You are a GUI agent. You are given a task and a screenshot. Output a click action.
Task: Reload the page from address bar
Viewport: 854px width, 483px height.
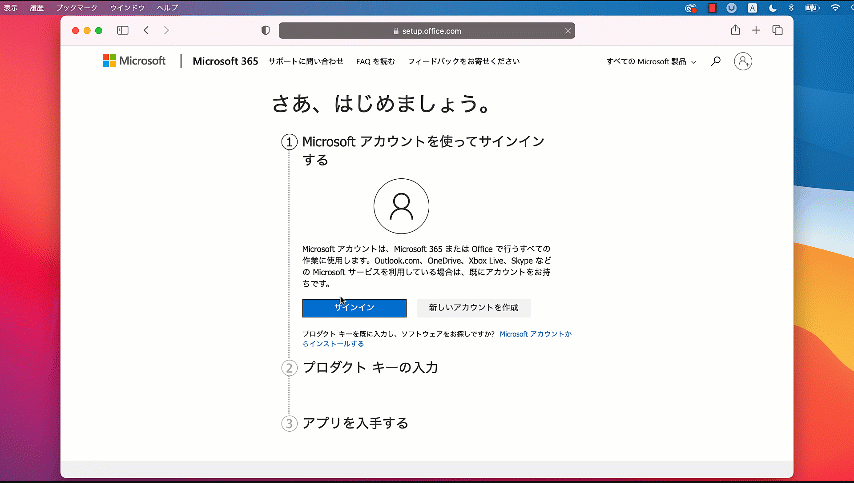[568, 31]
